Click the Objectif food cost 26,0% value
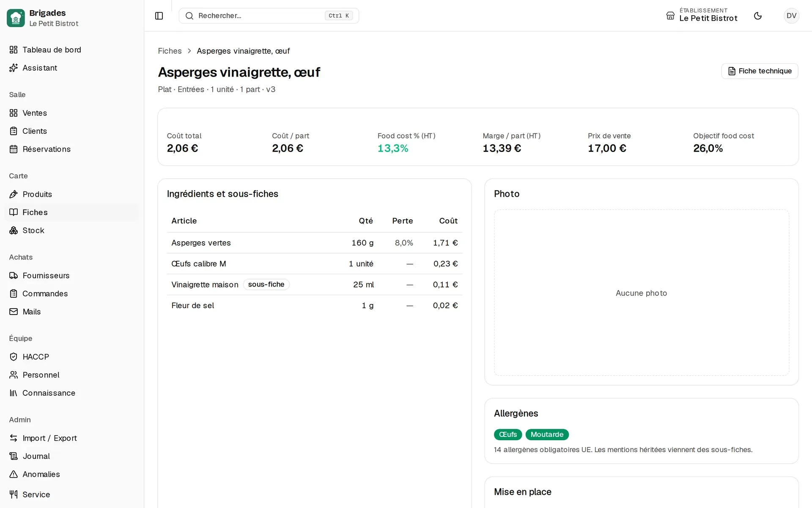Viewport: 812px width, 508px height. click(x=708, y=149)
